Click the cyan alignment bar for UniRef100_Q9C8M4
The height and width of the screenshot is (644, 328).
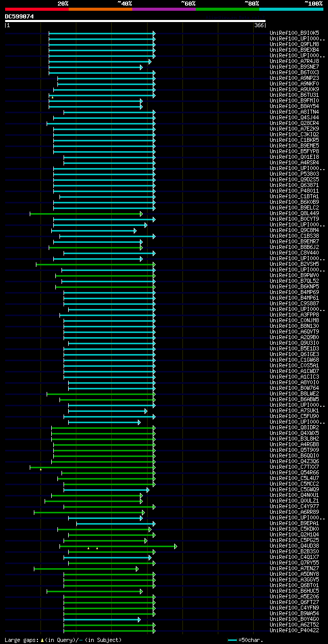pos(94,231)
